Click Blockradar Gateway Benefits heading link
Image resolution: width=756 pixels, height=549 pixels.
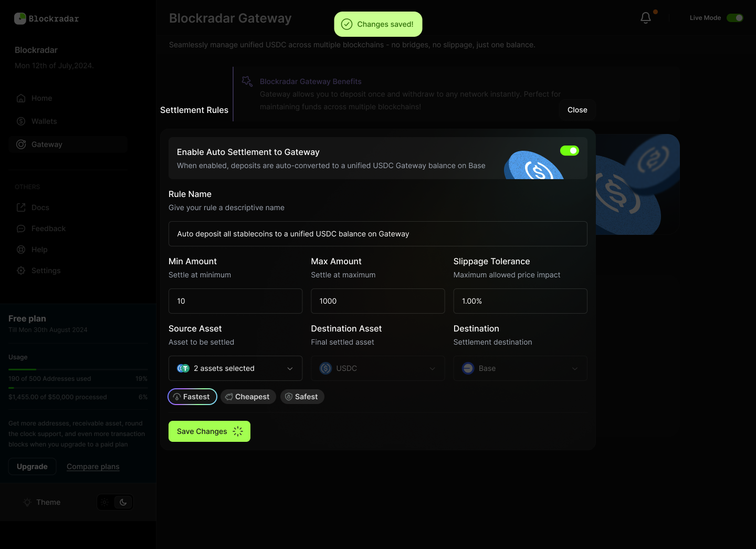(x=310, y=81)
